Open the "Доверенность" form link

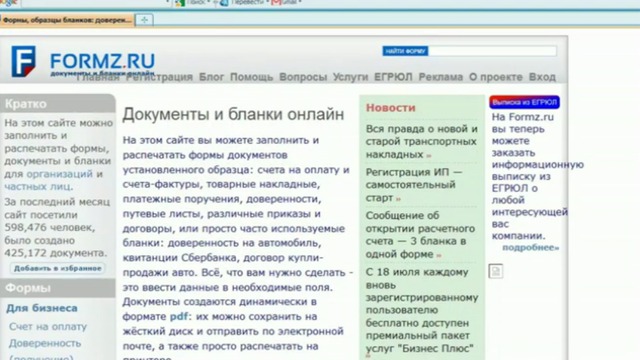tap(45, 343)
